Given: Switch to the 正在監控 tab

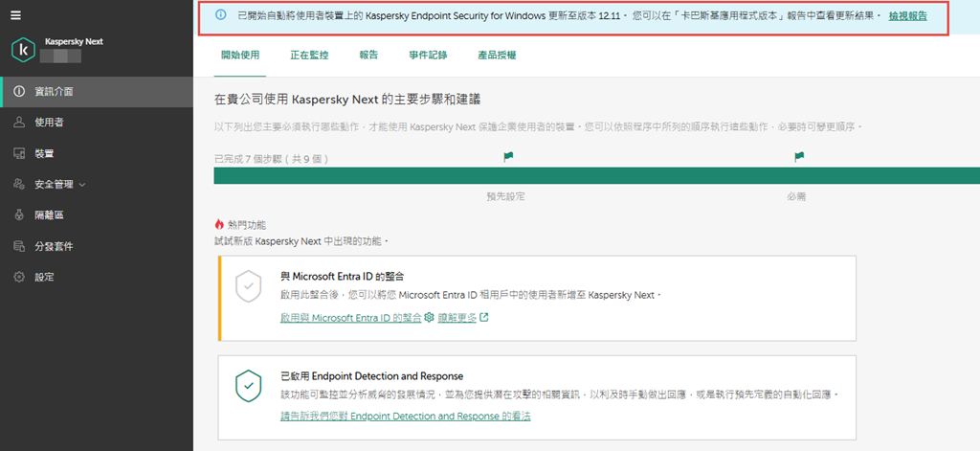Looking at the screenshot, I should 309,56.
